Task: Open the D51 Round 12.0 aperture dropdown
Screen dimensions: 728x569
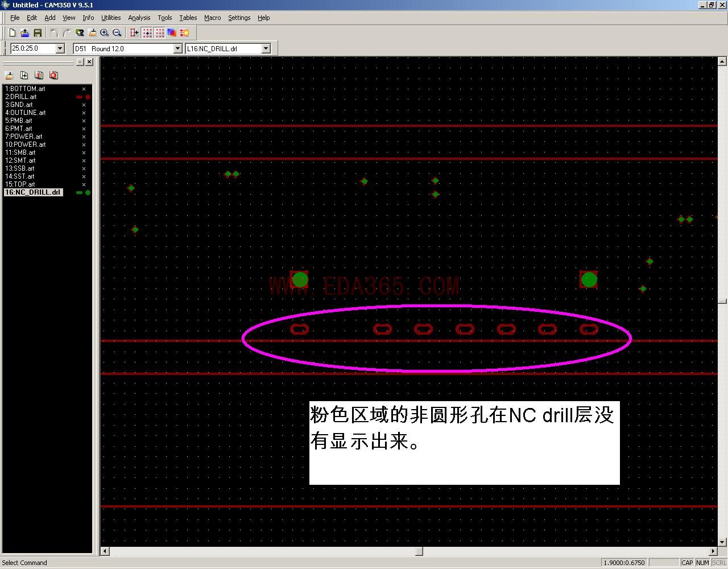Action: [x=177, y=48]
